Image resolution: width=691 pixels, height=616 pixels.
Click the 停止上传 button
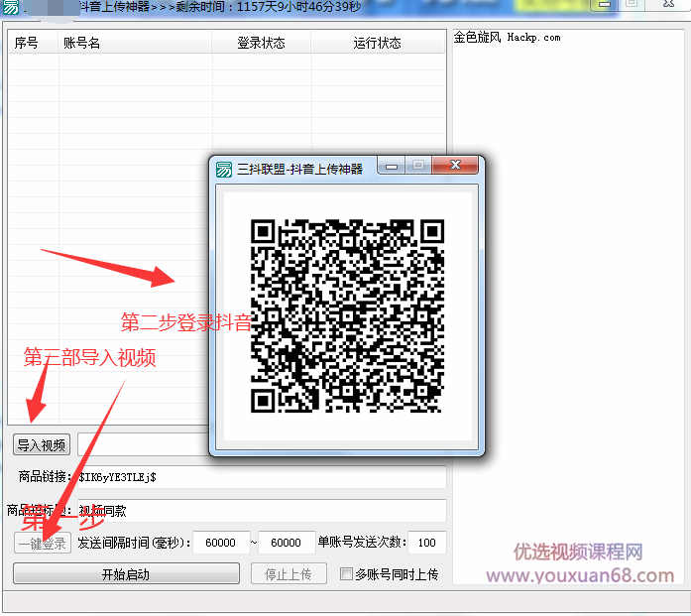(x=288, y=573)
